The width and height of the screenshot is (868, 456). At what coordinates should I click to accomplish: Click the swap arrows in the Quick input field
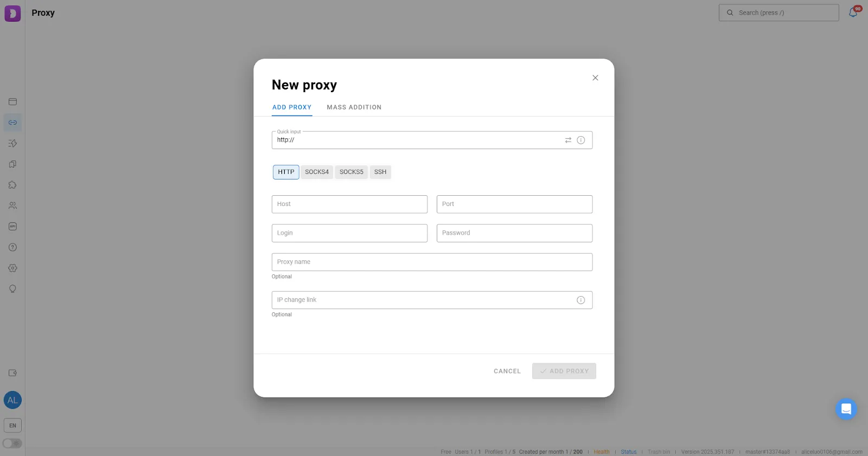tap(568, 140)
